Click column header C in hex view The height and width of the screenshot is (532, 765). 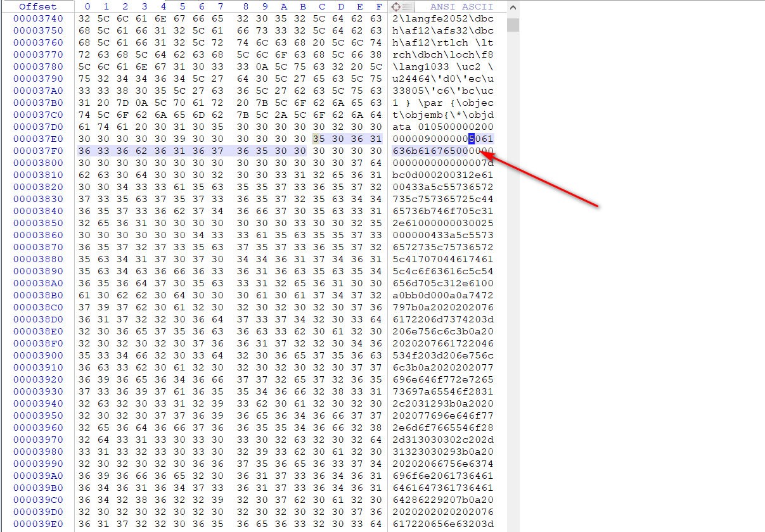click(321, 7)
